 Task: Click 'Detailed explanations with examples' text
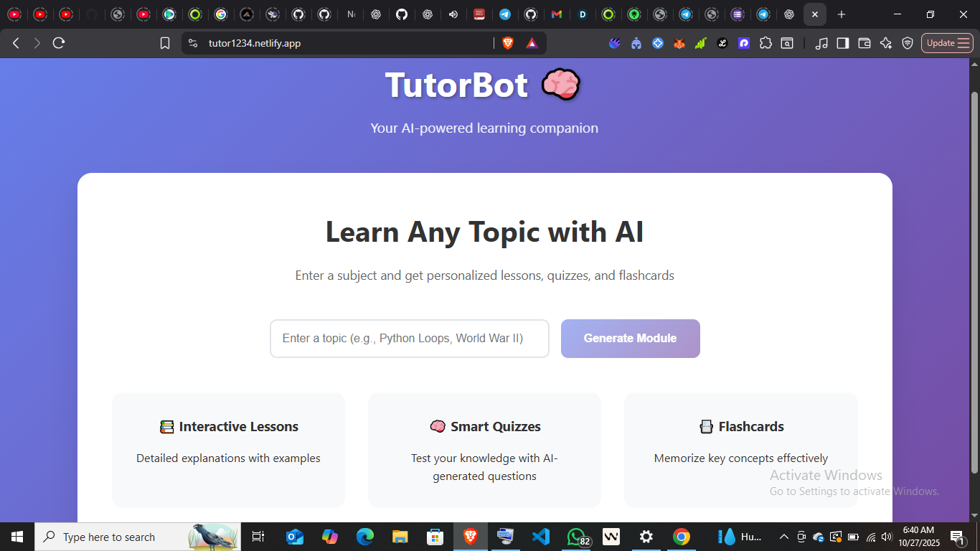[x=229, y=458]
